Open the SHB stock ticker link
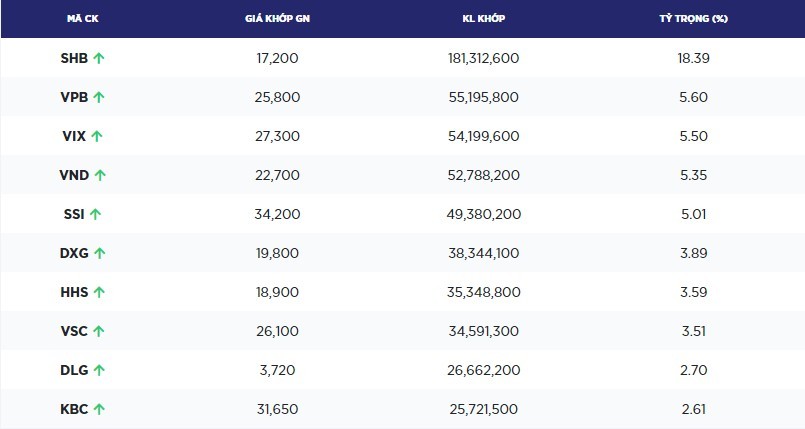 tap(74, 58)
